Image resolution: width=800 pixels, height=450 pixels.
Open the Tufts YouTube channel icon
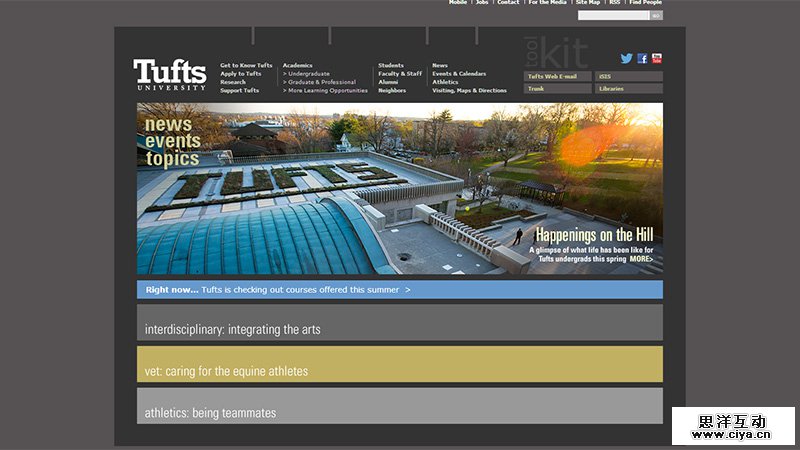(x=656, y=59)
